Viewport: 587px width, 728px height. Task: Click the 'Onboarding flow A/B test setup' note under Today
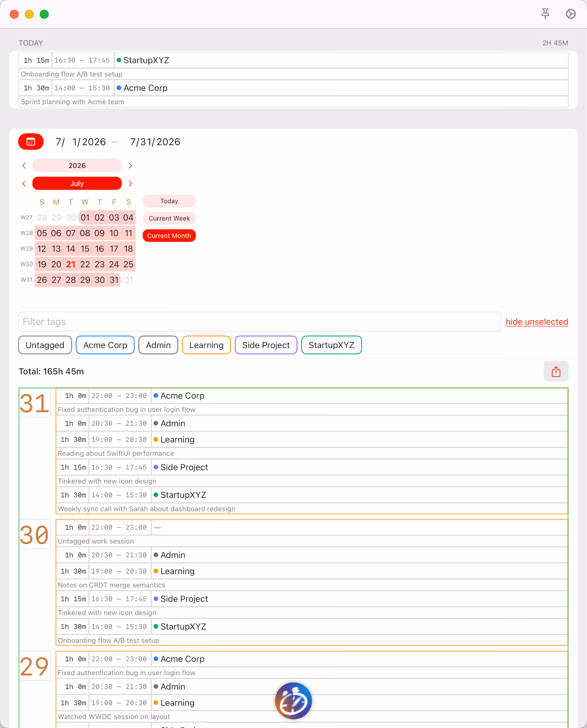pos(72,74)
